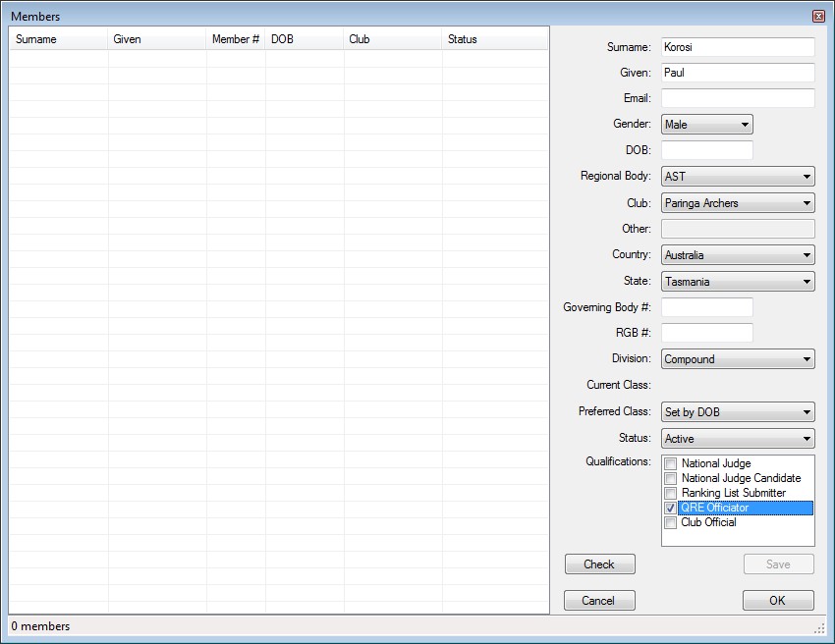The height and width of the screenshot is (644, 835).
Task: Click into the Given name field
Action: coord(738,73)
